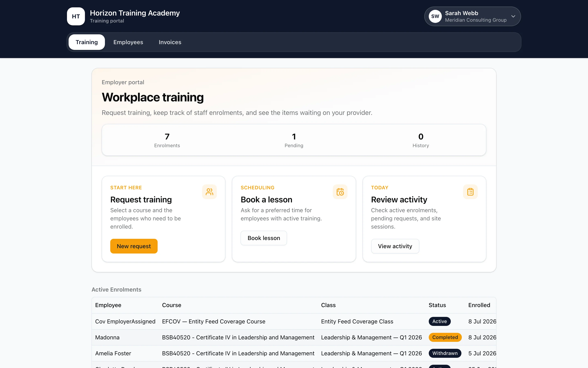Click the HT academy logo
This screenshot has height=368, width=588.
point(76,16)
